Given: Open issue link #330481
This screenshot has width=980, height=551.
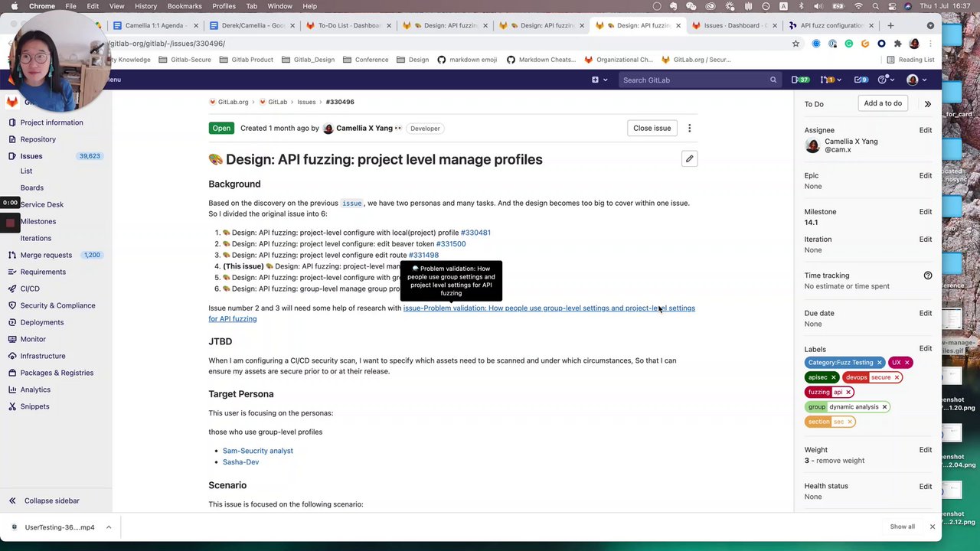Looking at the screenshot, I should [475, 233].
